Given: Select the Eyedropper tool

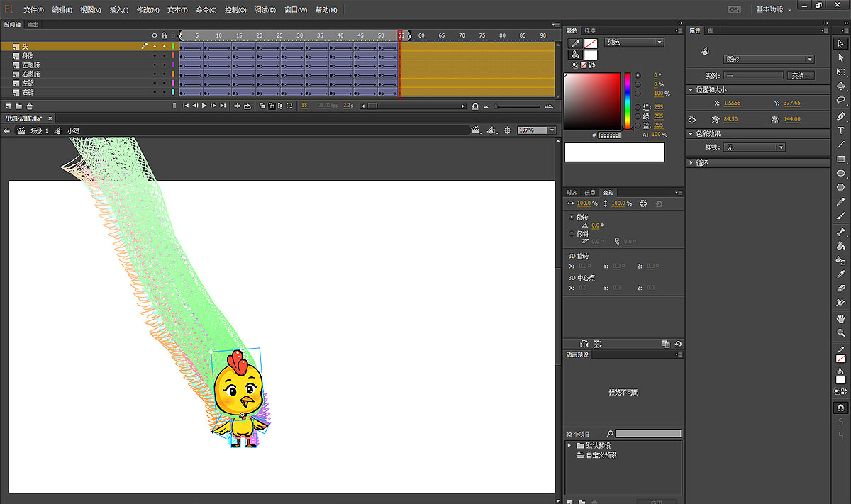Looking at the screenshot, I should click(841, 274).
